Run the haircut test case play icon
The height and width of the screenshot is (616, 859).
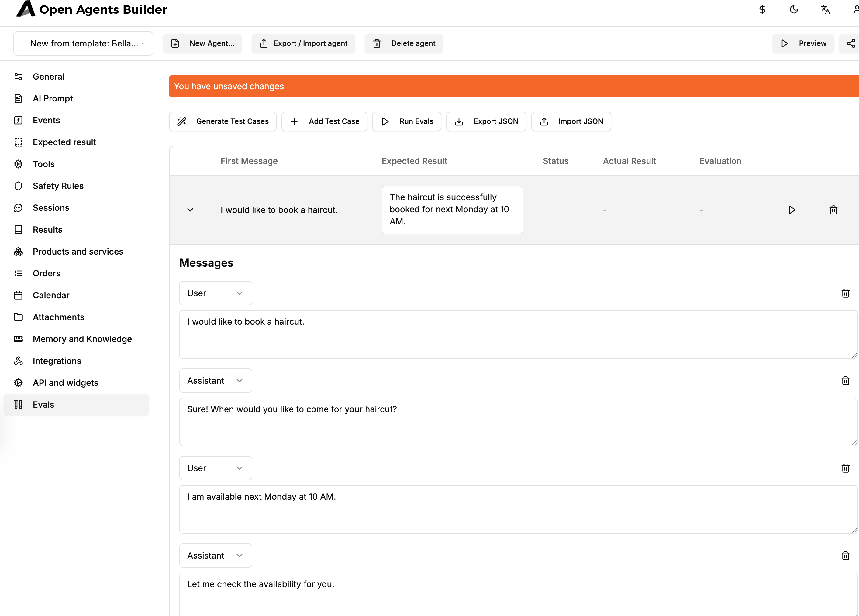click(792, 210)
